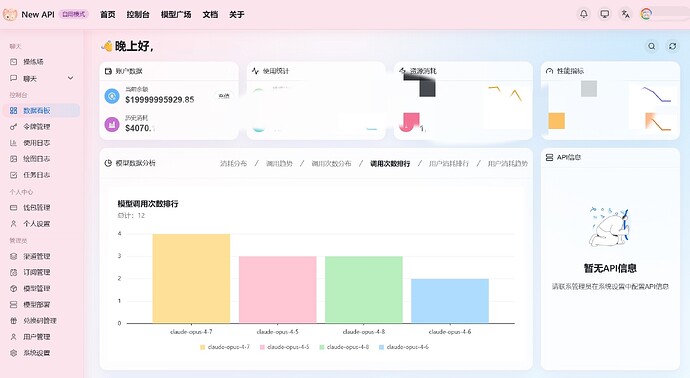Switch to the 消耗分布 chart tab
The width and height of the screenshot is (690, 378).
point(233,164)
